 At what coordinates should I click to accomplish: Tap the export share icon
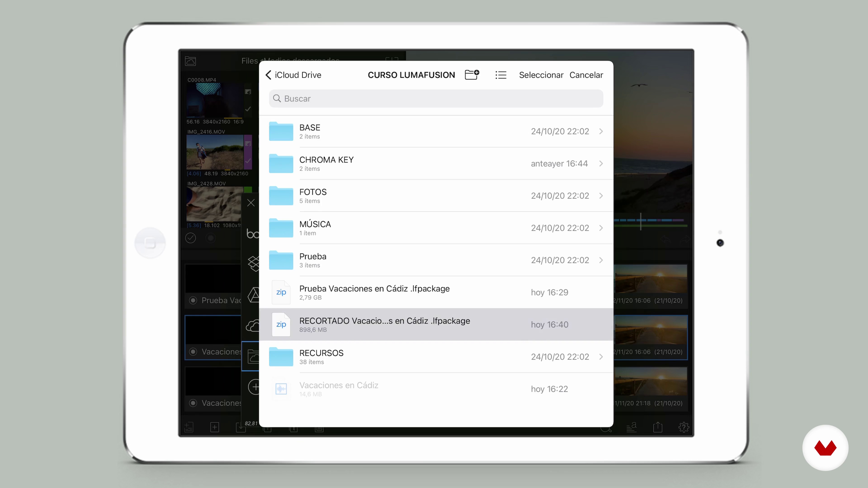point(657,427)
